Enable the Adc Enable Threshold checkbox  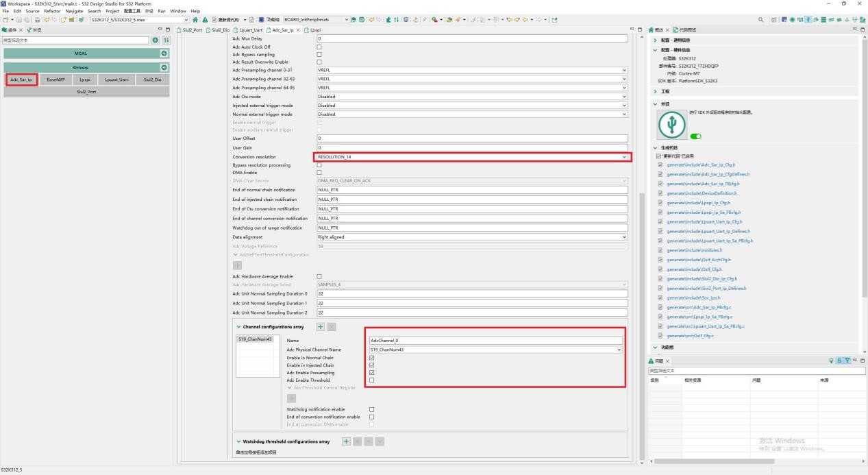(x=372, y=380)
